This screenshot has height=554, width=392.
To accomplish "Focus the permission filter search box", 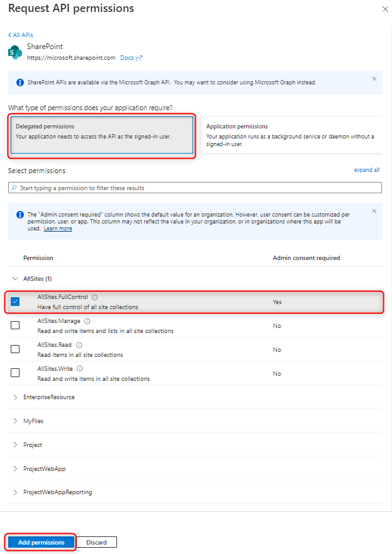I will coord(195,188).
